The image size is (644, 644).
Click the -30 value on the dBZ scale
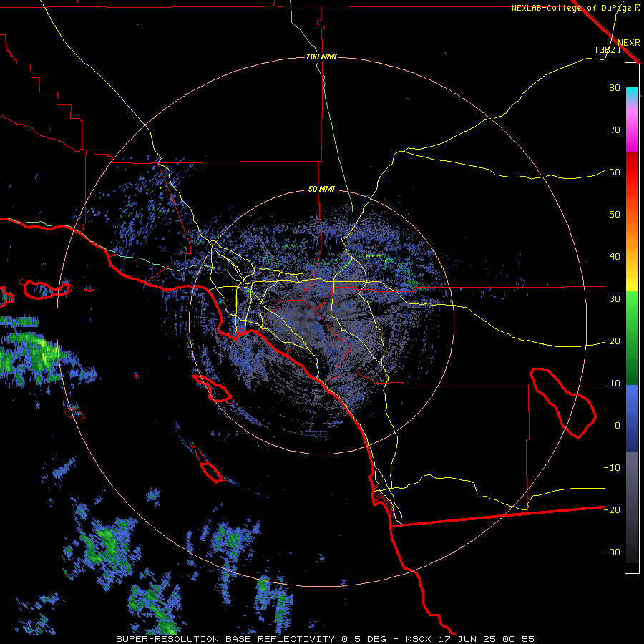pos(612,552)
